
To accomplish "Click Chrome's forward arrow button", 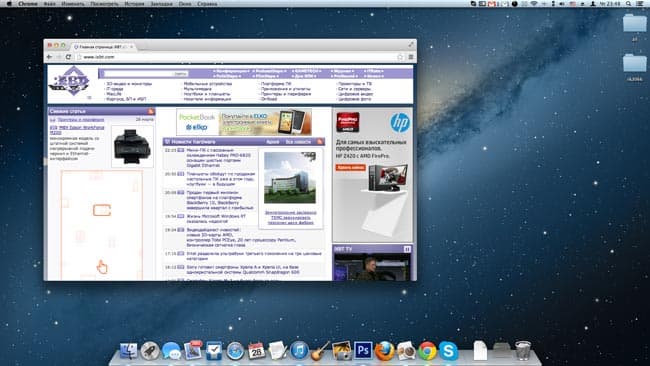I will coord(59,57).
